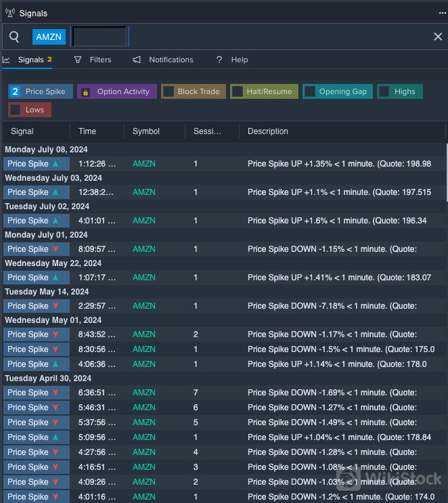448x503 pixels.
Task: Click the Signals antenna icon in title
Action: point(9,13)
